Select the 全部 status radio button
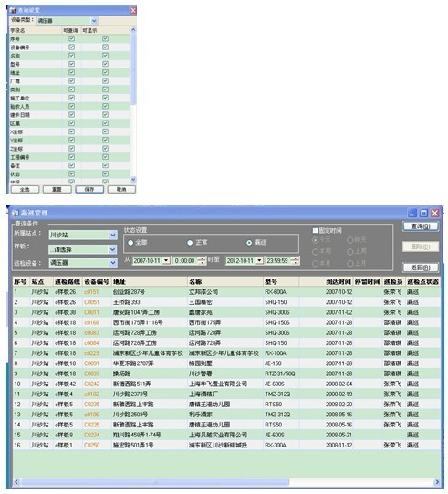The image size is (448, 494). click(x=130, y=243)
